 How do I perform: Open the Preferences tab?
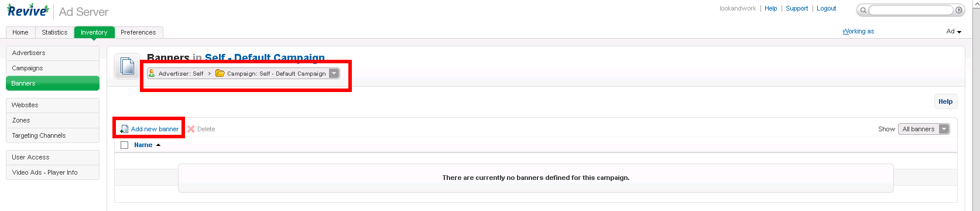138,32
